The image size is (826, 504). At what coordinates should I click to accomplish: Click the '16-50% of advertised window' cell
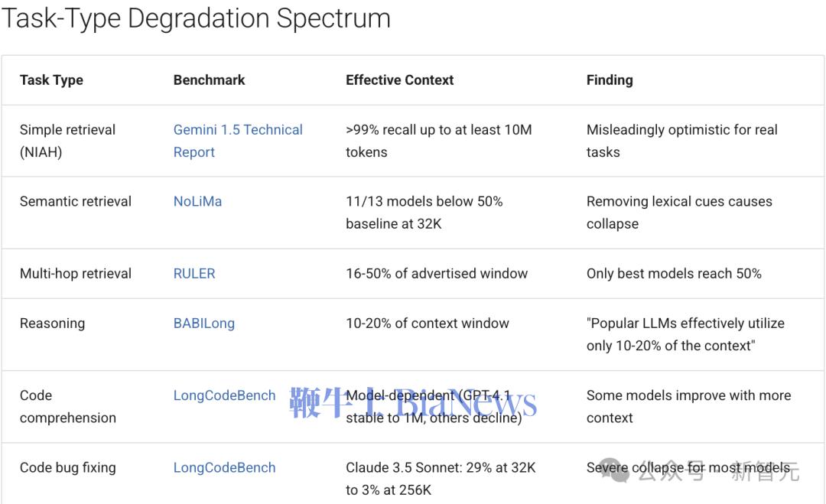coord(437,273)
